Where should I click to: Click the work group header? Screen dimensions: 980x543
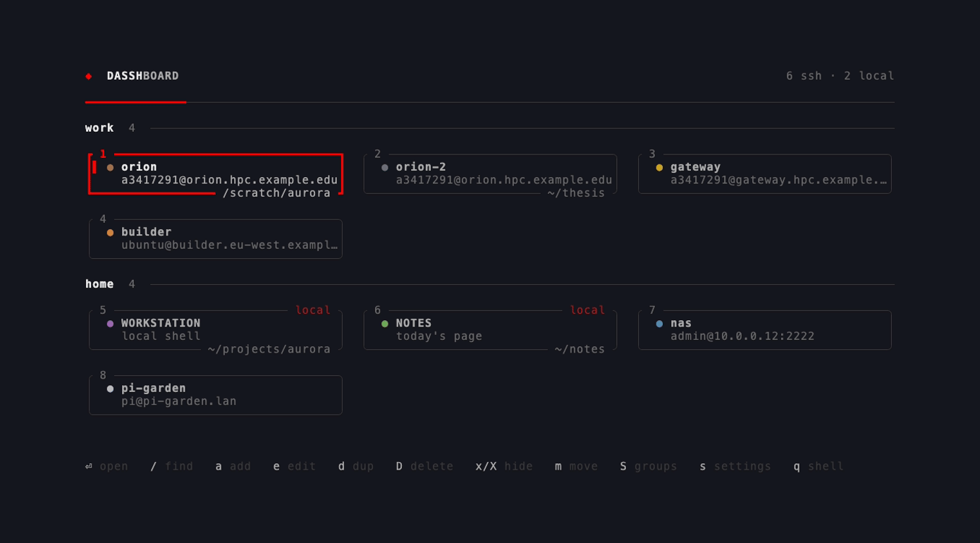click(x=99, y=128)
